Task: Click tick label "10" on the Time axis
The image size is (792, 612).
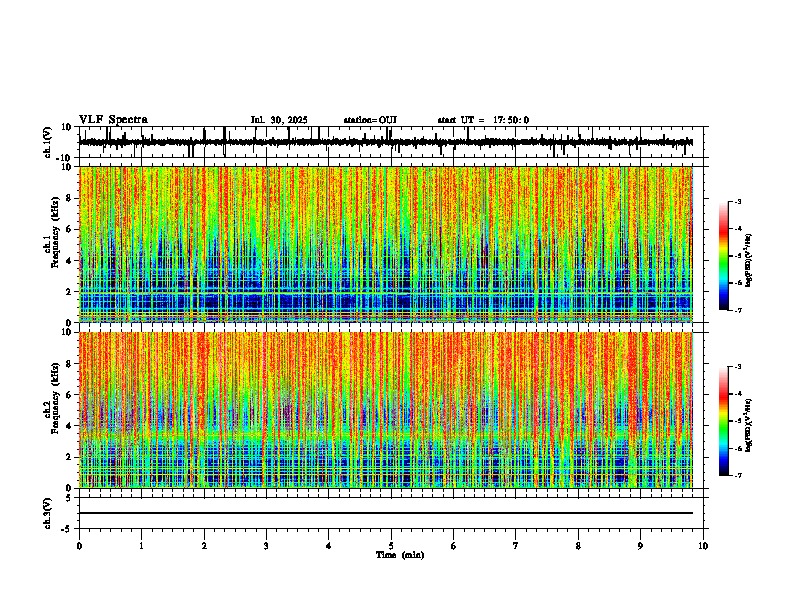Action: pos(703,546)
